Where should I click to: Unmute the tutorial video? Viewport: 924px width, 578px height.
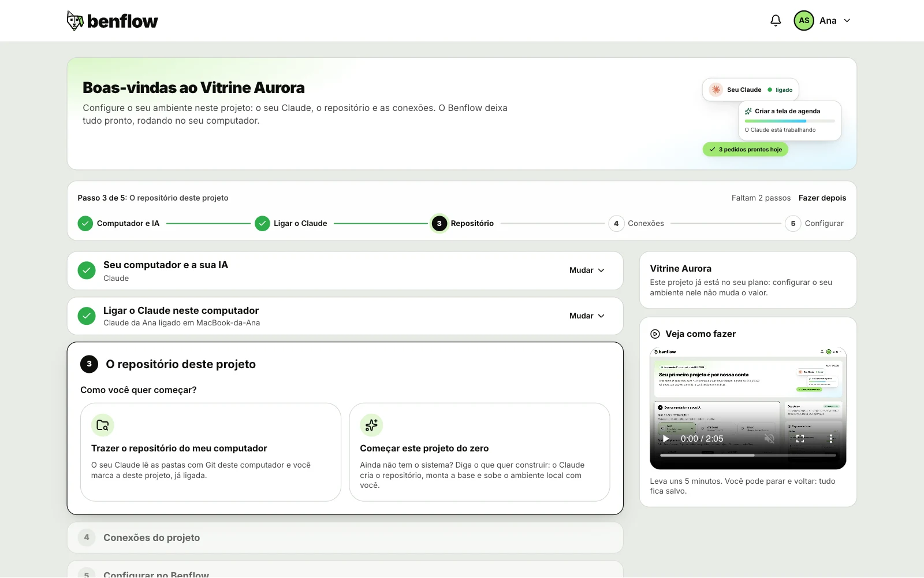pyautogui.click(x=769, y=439)
